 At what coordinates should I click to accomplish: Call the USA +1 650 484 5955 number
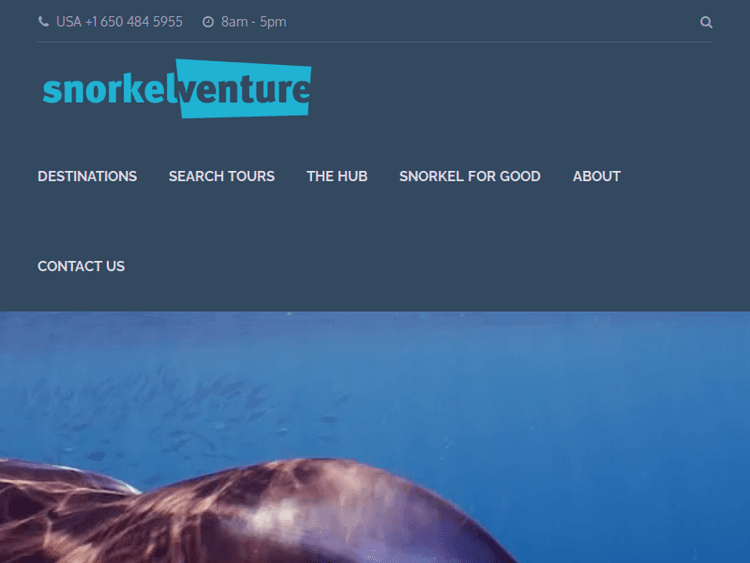click(x=120, y=22)
